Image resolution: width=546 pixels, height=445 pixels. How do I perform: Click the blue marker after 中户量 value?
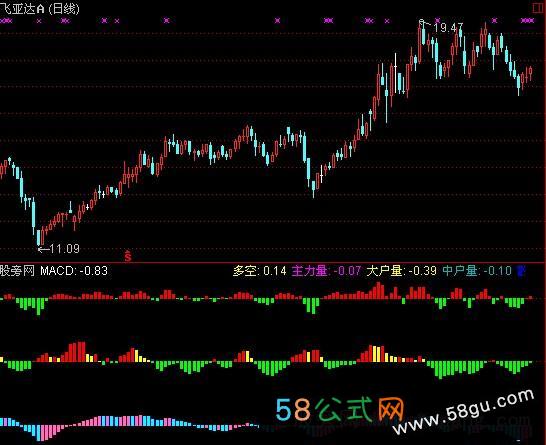coord(521,271)
